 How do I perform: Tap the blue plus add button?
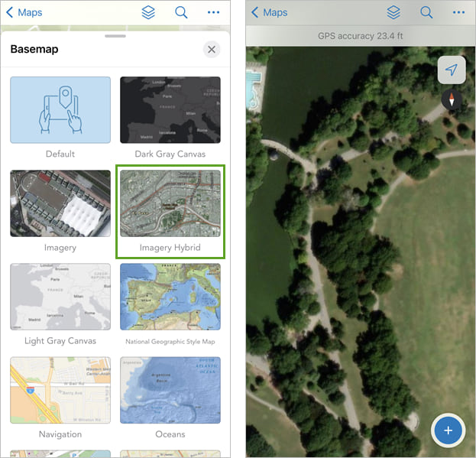(448, 430)
